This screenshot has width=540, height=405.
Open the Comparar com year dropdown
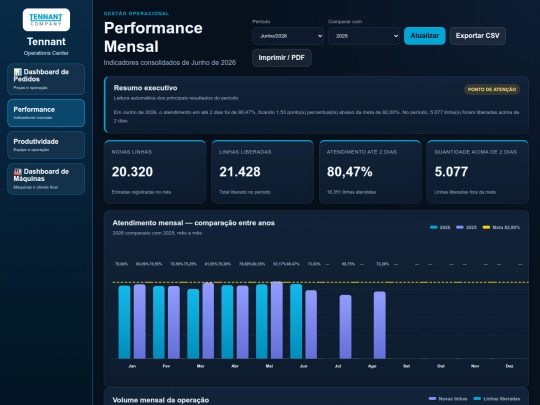[x=364, y=36]
